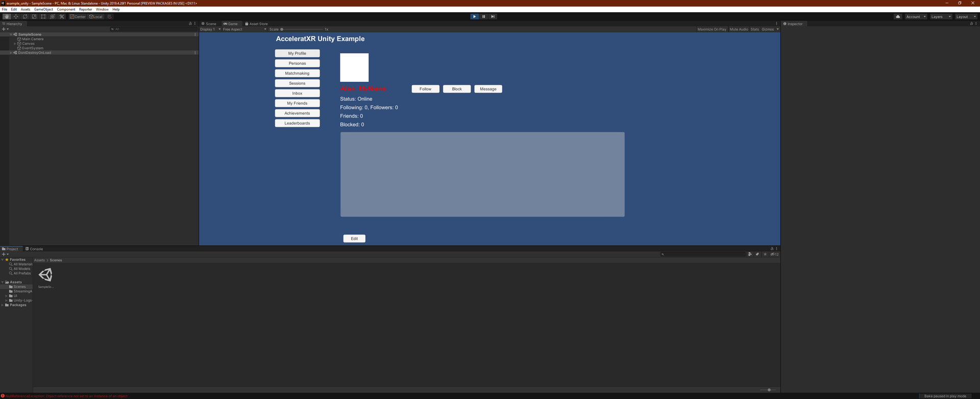Image resolution: width=980 pixels, height=399 pixels.
Task: Select the combined Transform tool
Action: 53,16
